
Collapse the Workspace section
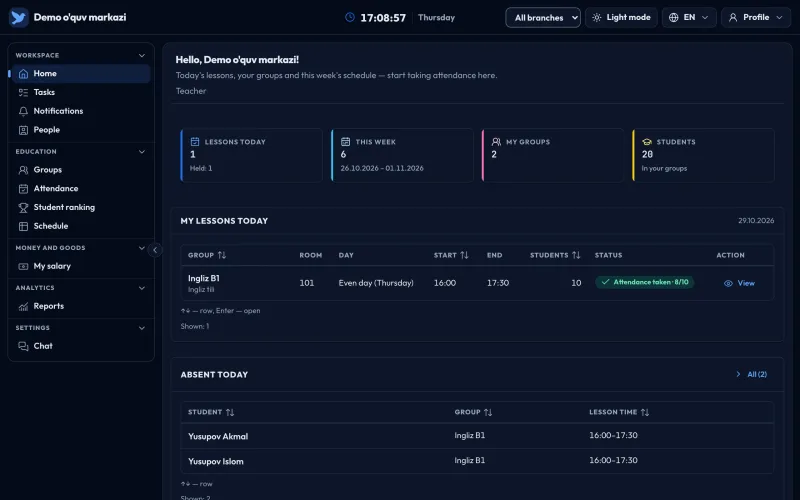(x=142, y=55)
